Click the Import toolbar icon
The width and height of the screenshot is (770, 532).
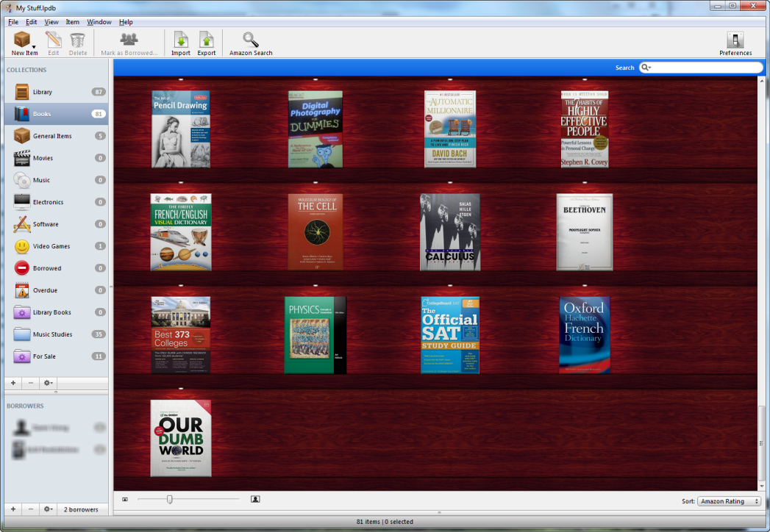coord(181,40)
